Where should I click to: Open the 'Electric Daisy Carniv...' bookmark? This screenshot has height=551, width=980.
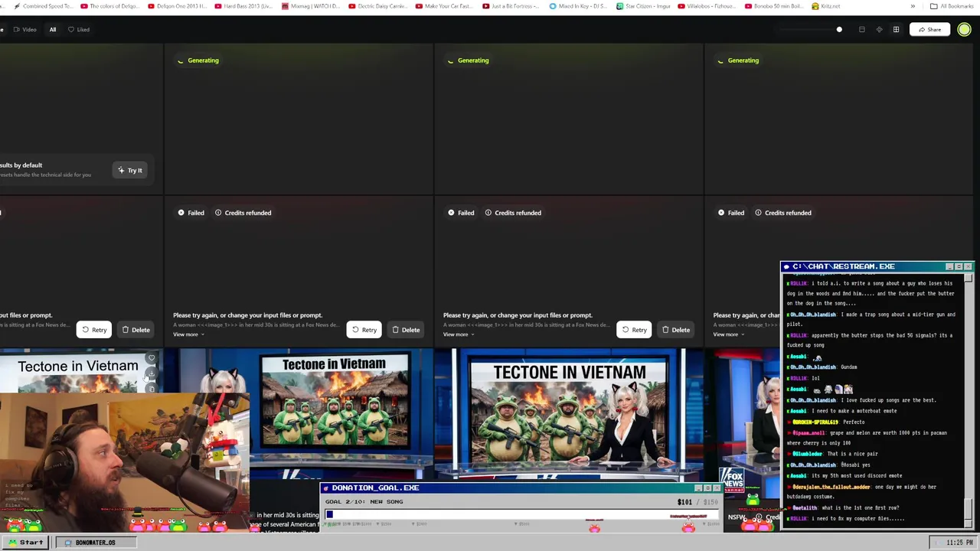click(x=377, y=6)
